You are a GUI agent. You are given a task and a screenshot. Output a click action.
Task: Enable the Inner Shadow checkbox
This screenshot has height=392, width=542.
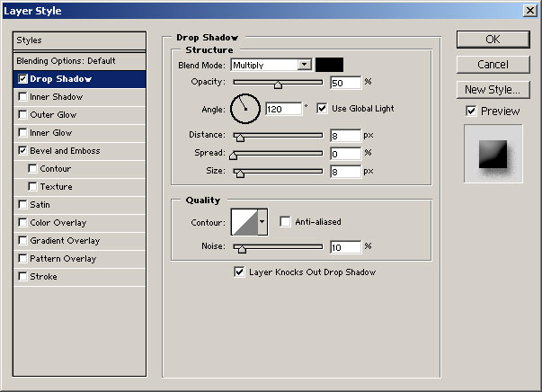[x=22, y=97]
